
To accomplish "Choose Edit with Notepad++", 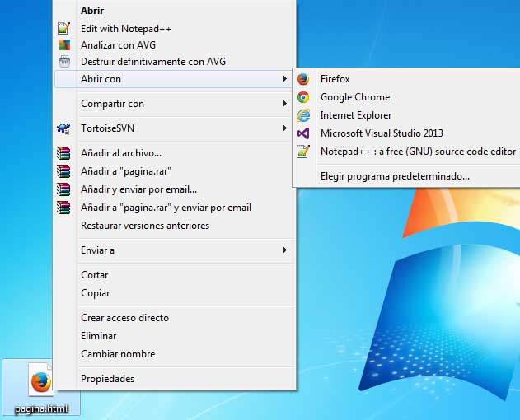I will pyautogui.click(x=175, y=29).
